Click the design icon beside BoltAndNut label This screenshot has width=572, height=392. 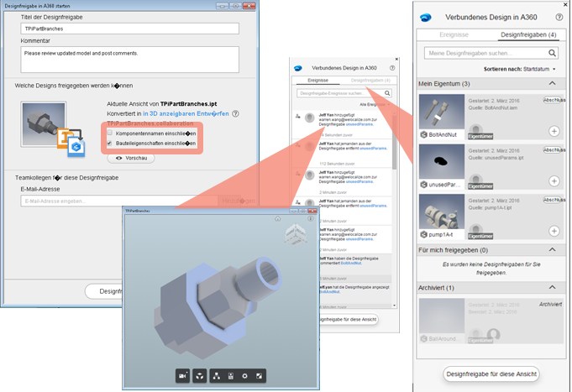(x=423, y=134)
